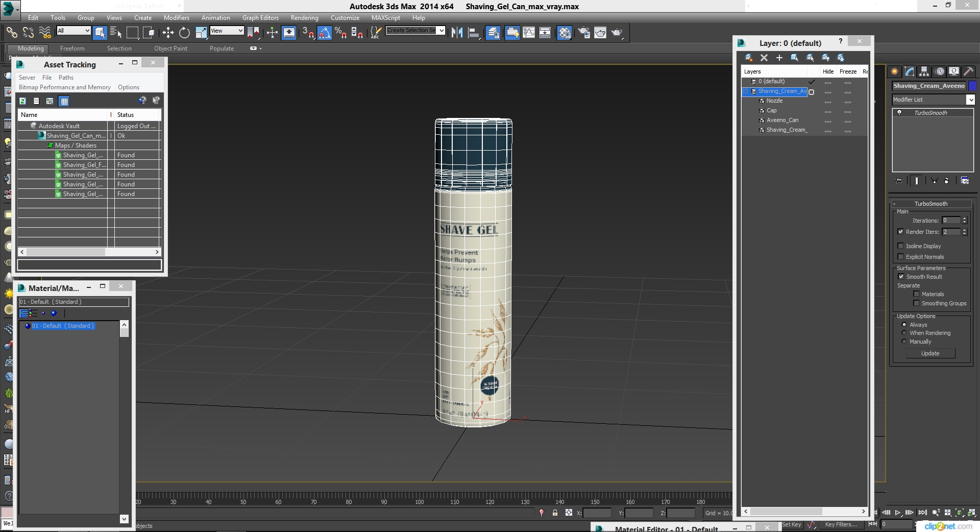
Task: Increase the Iterations spinner value
Action: 964,219
